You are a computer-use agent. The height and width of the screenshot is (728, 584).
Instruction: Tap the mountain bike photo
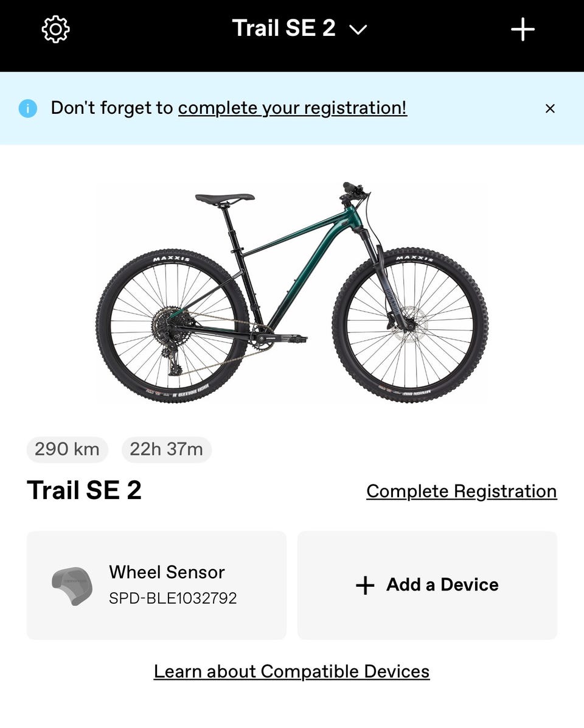click(x=292, y=291)
